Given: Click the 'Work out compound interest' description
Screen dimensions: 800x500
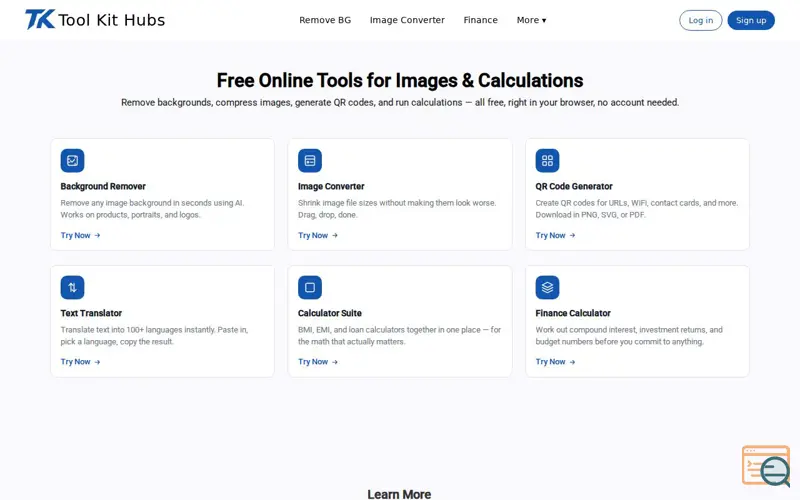Looking at the screenshot, I should coord(629,336).
